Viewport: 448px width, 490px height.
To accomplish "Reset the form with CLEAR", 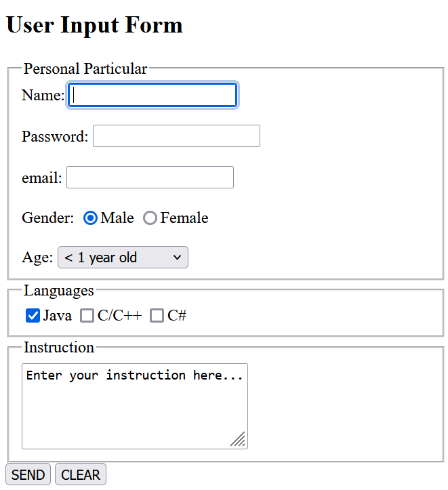I will (81, 475).
